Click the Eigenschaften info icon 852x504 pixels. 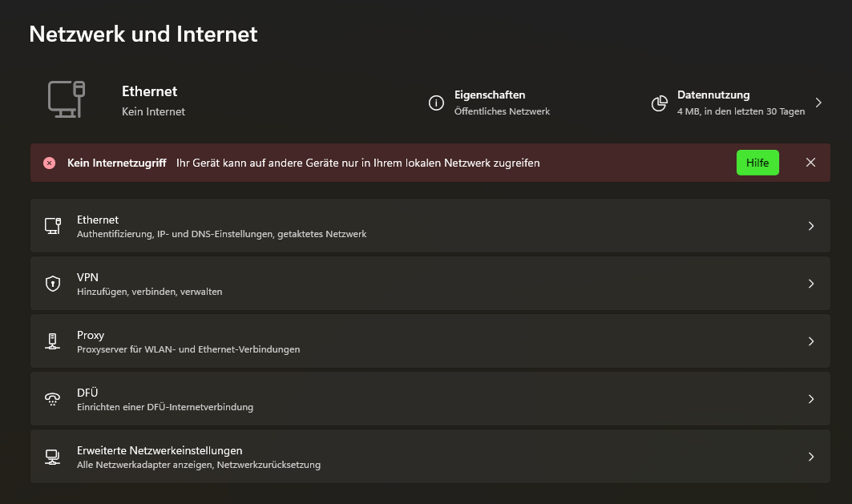click(436, 103)
